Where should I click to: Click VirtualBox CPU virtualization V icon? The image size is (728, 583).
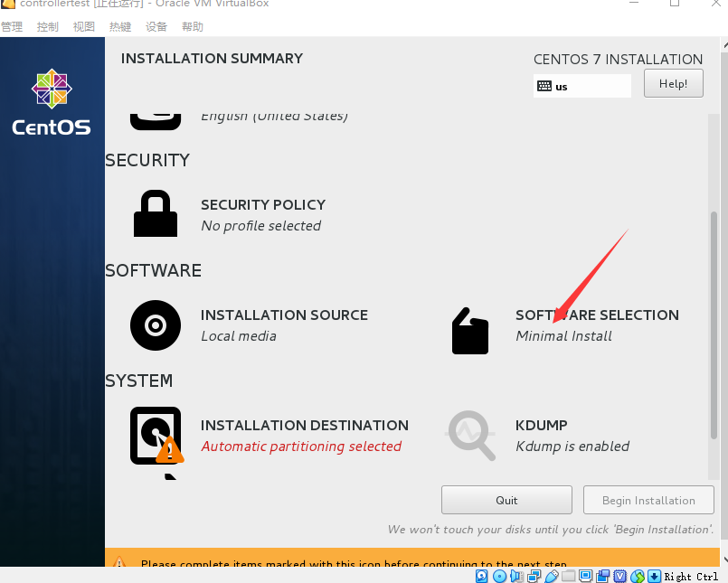tap(620, 576)
